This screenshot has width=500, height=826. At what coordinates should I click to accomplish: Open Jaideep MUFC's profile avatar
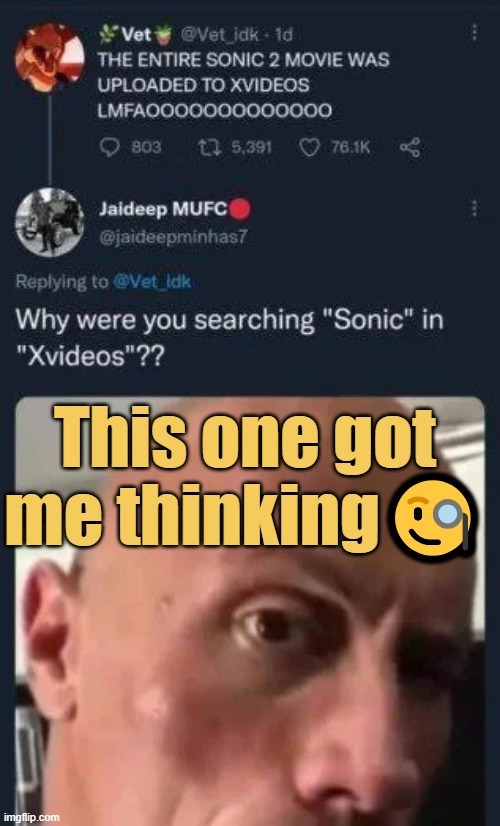click(x=50, y=222)
